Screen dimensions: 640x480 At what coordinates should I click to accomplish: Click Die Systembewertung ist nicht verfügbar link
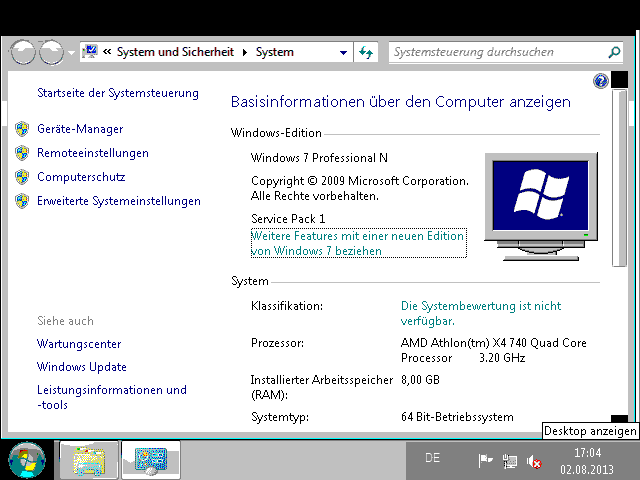(x=481, y=313)
